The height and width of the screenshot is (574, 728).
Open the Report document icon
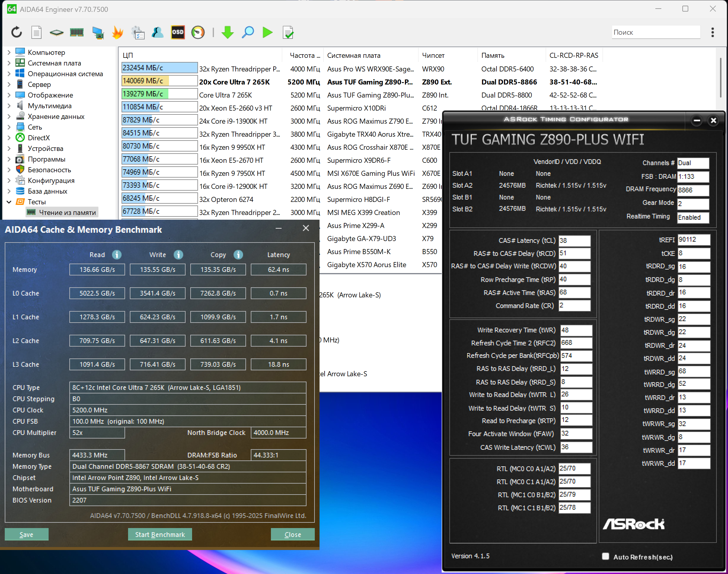(x=36, y=33)
